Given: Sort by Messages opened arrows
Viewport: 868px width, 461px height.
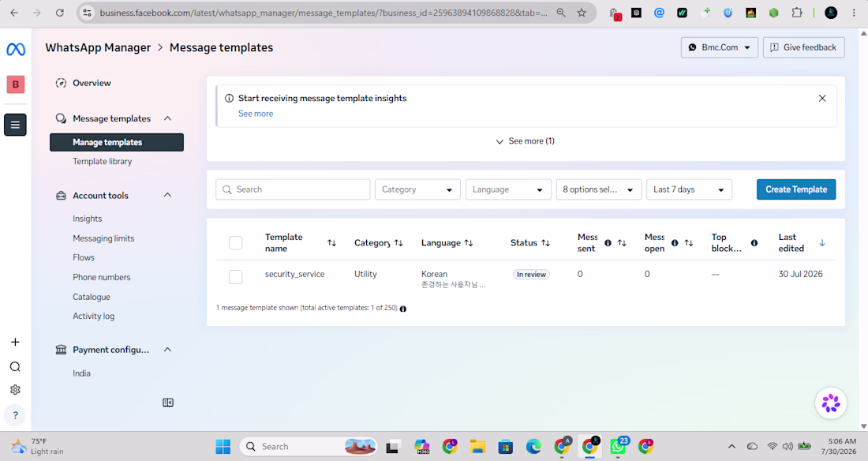Looking at the screenshot, I should point(689,242).
